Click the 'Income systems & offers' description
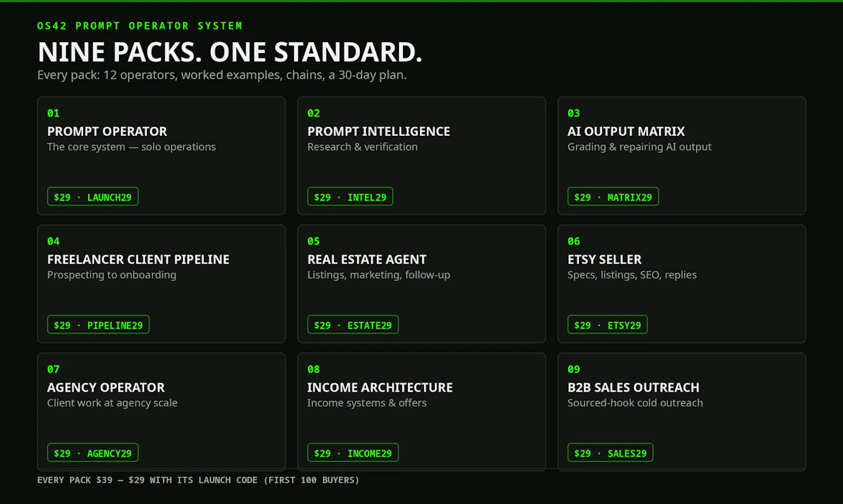 point(367,403)
